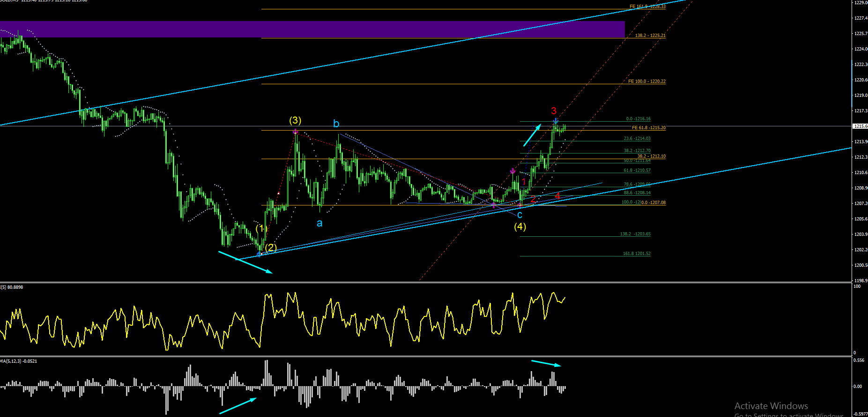
Task: Click the FE 100.0 - 1220.22 level label
Action: [647, 81]
